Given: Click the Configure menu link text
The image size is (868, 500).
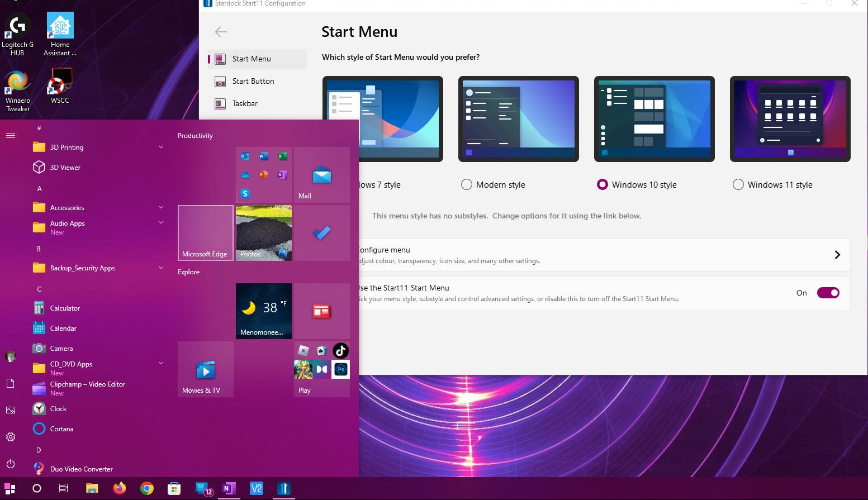Looking at the screenshot, I should click(385, 250).
